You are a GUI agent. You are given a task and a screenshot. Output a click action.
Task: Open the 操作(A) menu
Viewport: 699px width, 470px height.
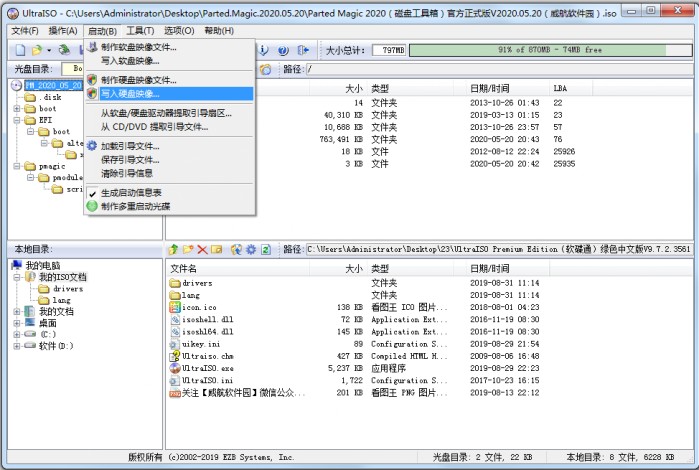pos(63,31)
